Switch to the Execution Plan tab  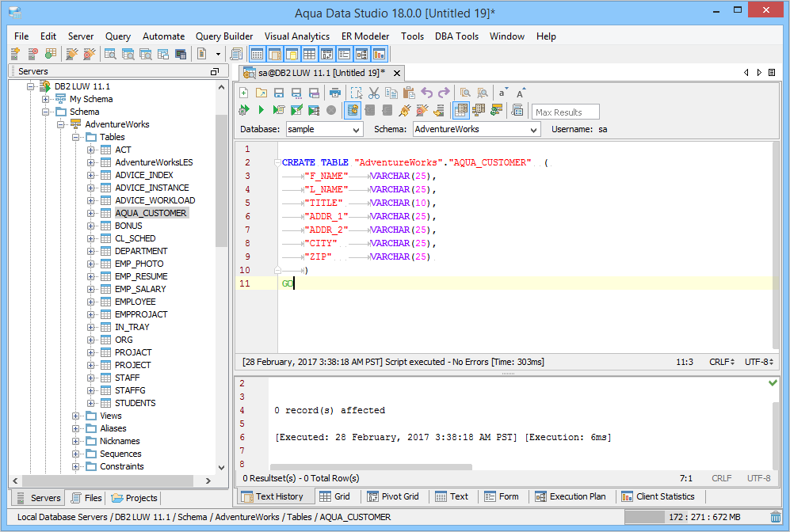570,496
